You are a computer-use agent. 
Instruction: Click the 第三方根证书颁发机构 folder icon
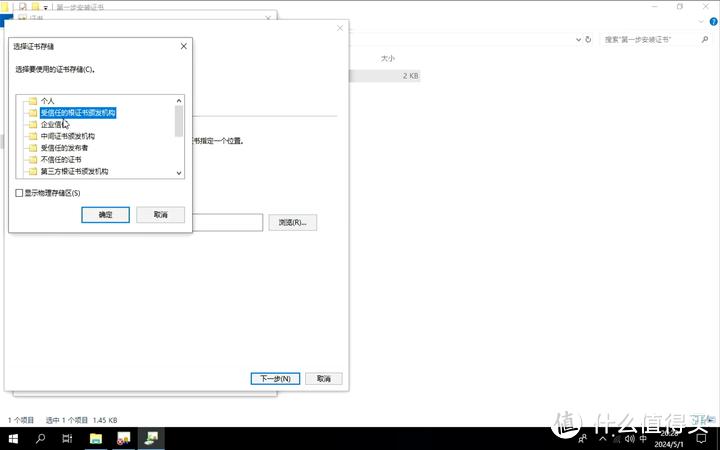33,172
